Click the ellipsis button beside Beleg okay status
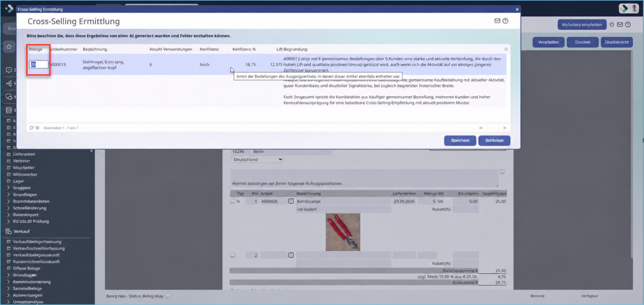The height and width of the screenshot is (305, 644). click(x=168, y=296)
